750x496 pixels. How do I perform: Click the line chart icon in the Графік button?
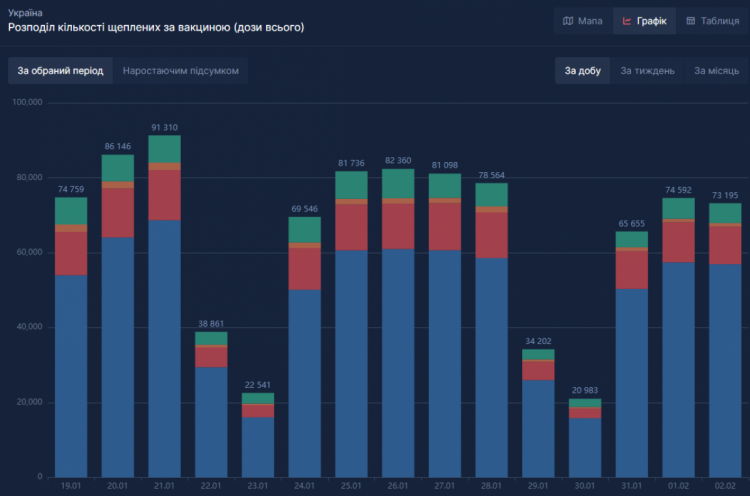point(627,21)
